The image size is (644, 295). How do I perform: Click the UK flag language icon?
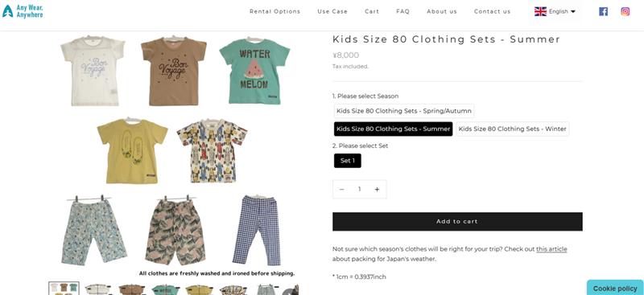tap(540, 11)
